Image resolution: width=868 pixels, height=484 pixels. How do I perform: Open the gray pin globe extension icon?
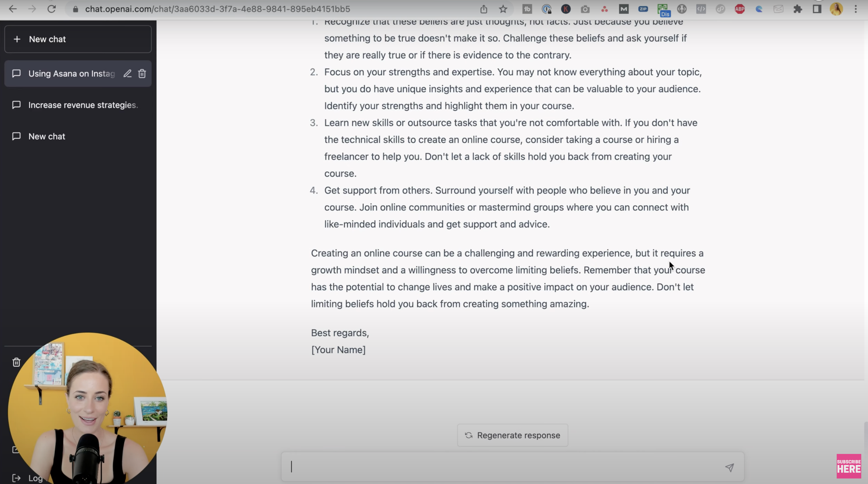click(x=682, y=9)
